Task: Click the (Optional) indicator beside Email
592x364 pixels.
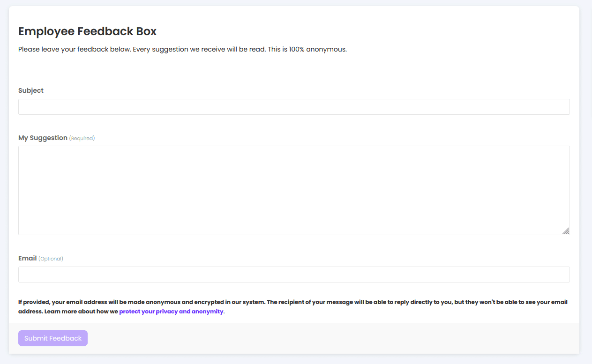Action: (52, 259)
